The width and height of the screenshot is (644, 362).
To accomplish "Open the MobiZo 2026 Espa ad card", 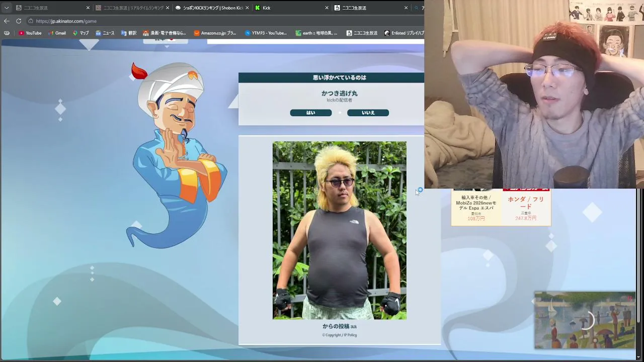I will coord(476,207).
